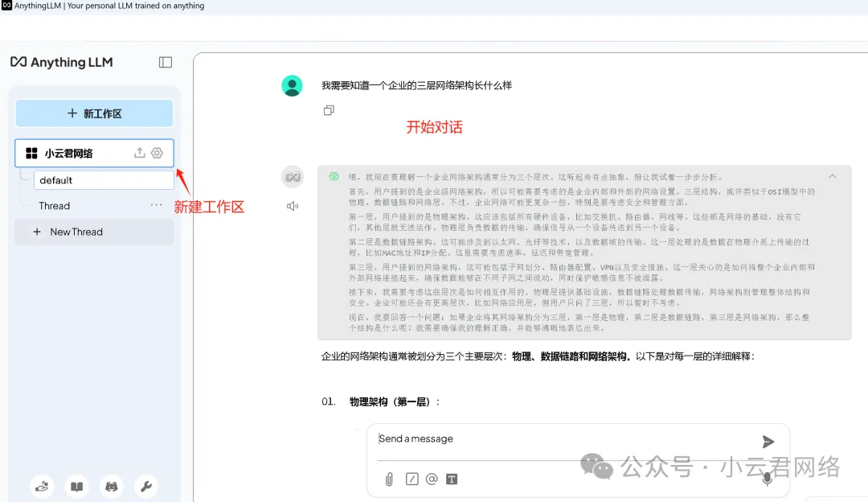Viewport: 868px width, 502px height.
Task: Toggle the text size T icon
Action: pyautogui.click(x=452, y=479)
